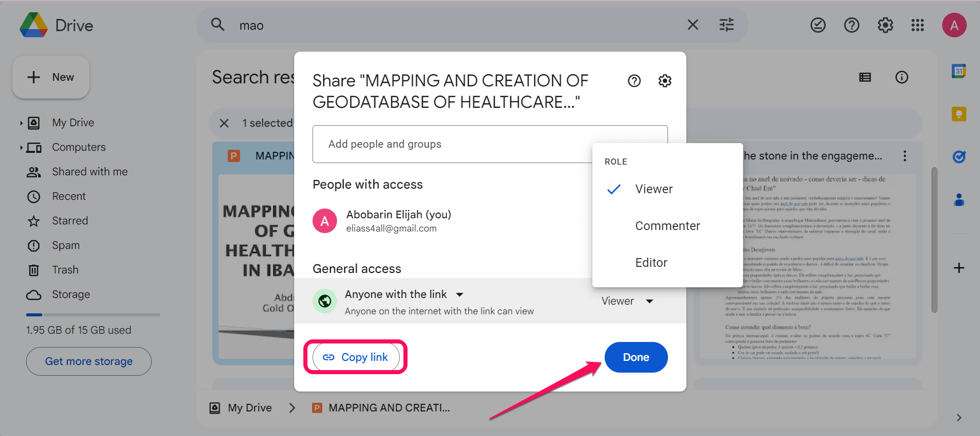Switch to list layout view
Image resolution: width=980 pixels, height=436 pixels.
pyautogui.click(x=865, y=77)
